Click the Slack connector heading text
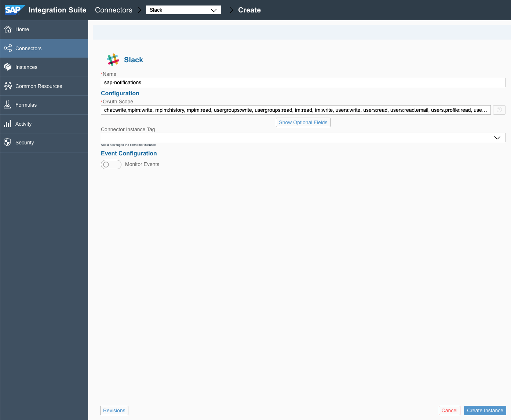Image resolution: width=511 pixels, height=420 pixels. [x=134, y=60]
